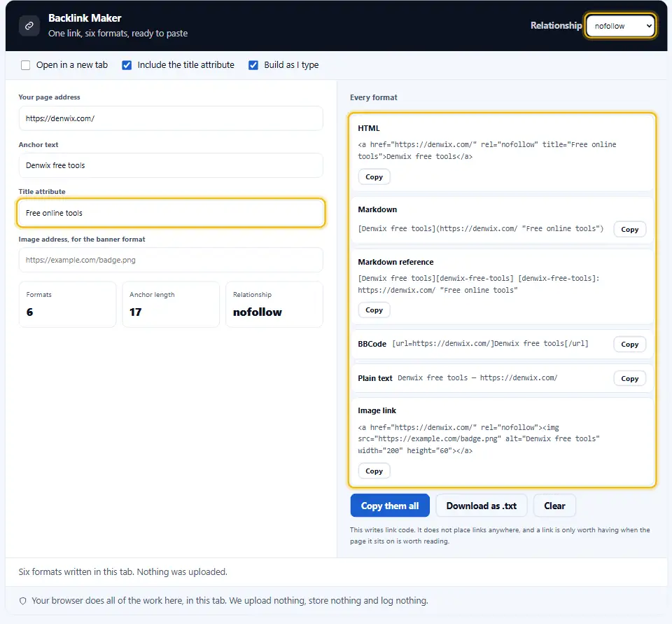672x624 pixels.
Task: Copy the HTML format code
Action: [374, 176]
